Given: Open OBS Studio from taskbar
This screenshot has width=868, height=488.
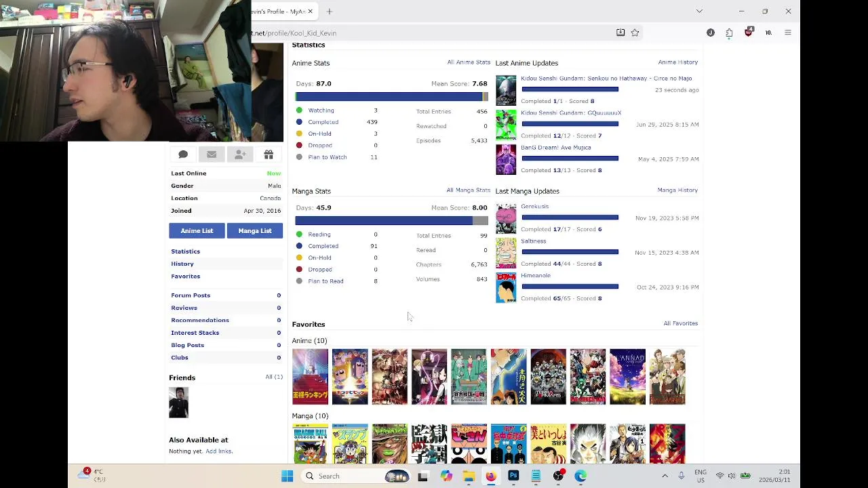Looking at the screenshot, I should 558,476.
